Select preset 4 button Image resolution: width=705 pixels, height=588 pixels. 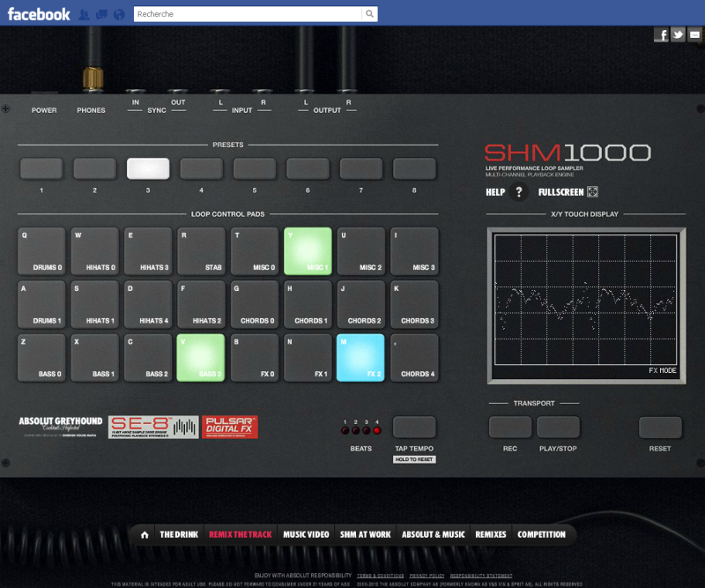[x=202, y=168]
